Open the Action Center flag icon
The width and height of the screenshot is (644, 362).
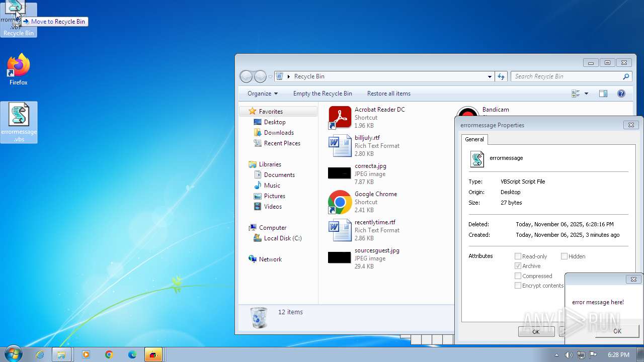593,355
